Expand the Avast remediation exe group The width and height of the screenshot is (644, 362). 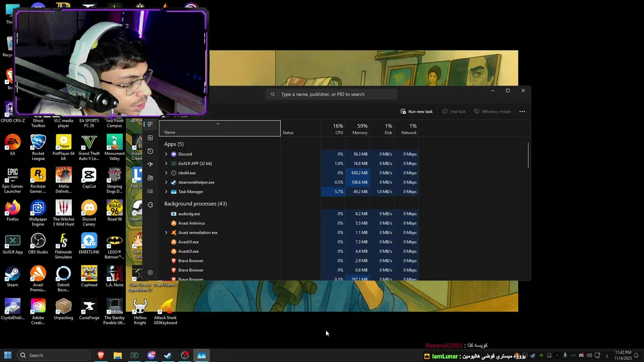tap(166, 233)
